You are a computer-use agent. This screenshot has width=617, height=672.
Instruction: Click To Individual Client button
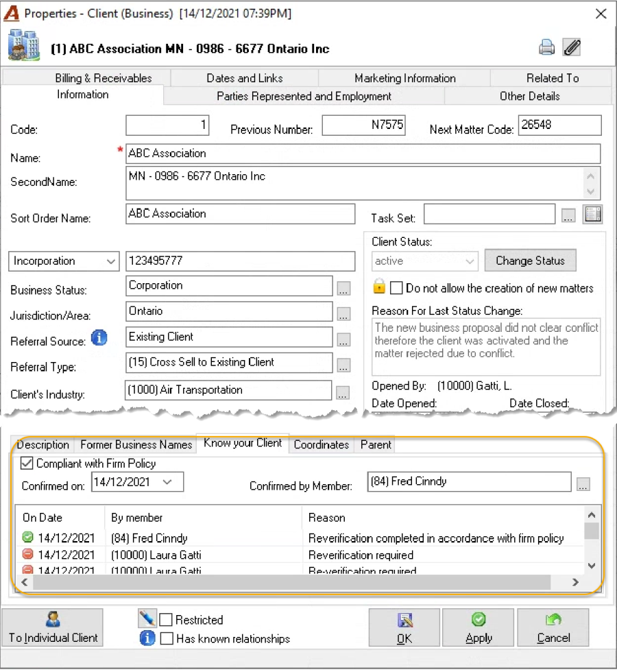(53, 627)
